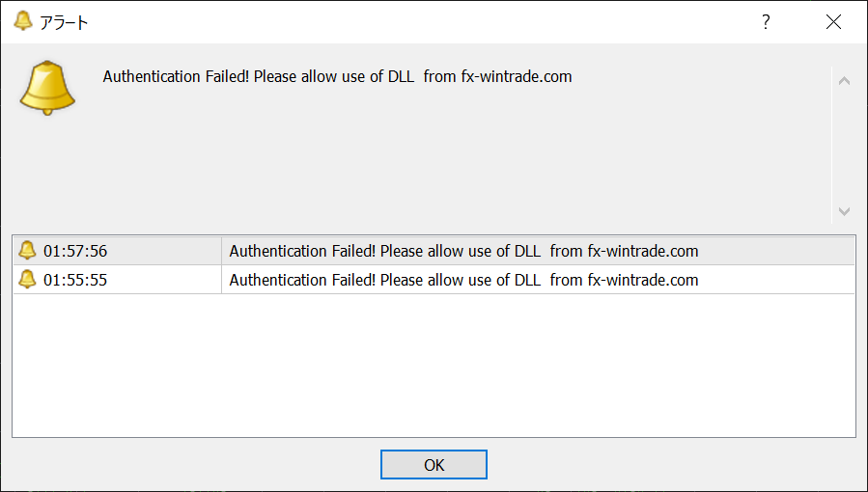This screenshot has width=868, height=492.
Task: Click the アラート title text
Action: pos(64,22)
